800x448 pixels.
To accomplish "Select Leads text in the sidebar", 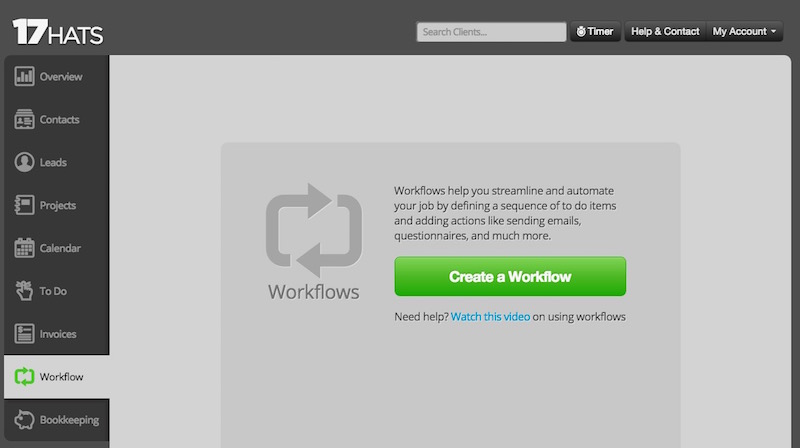I will tap(53, 163).
